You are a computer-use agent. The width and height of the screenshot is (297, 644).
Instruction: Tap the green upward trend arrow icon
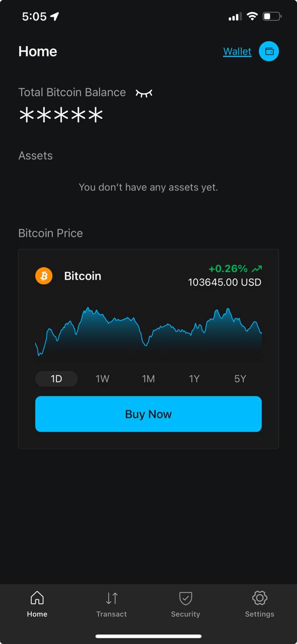pyautogui.click(x=257, y=269)
